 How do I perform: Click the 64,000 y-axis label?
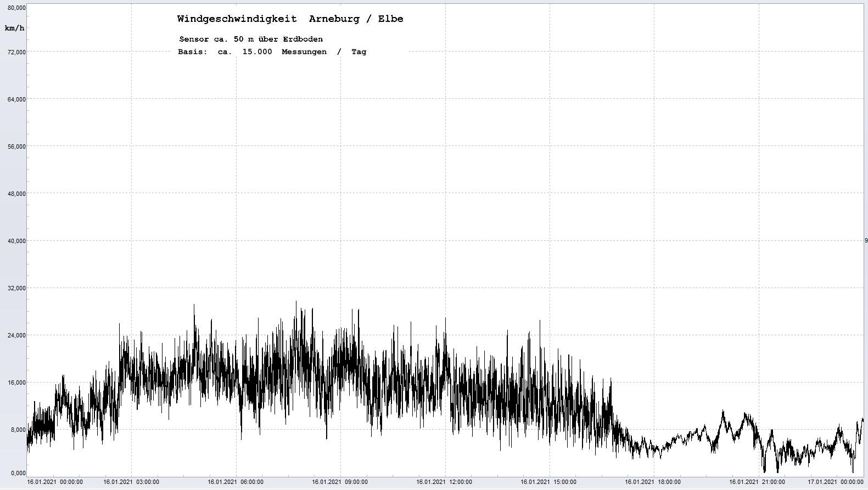16,99
